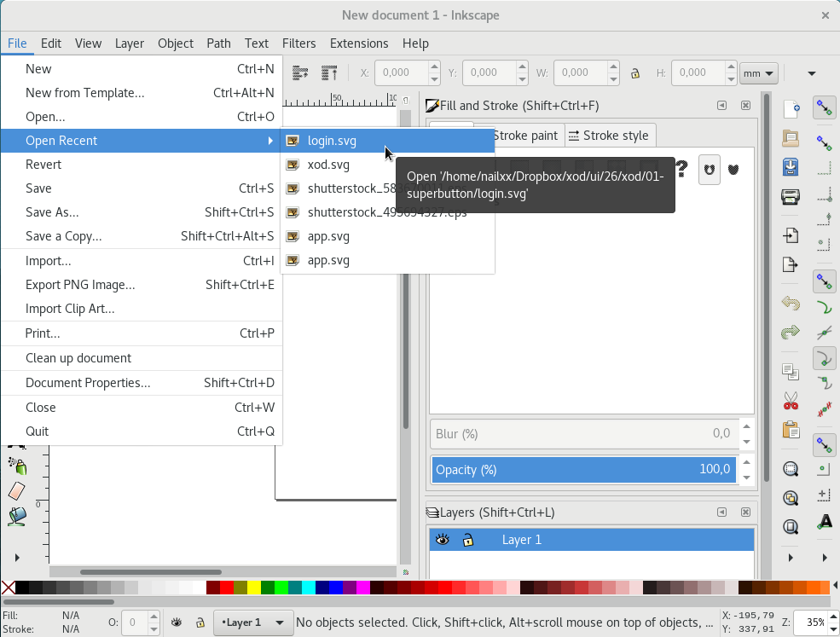Viewport: 840px width, 637px height.
Task: Click the Paste clipboard icon
Action: pos(791,429)
